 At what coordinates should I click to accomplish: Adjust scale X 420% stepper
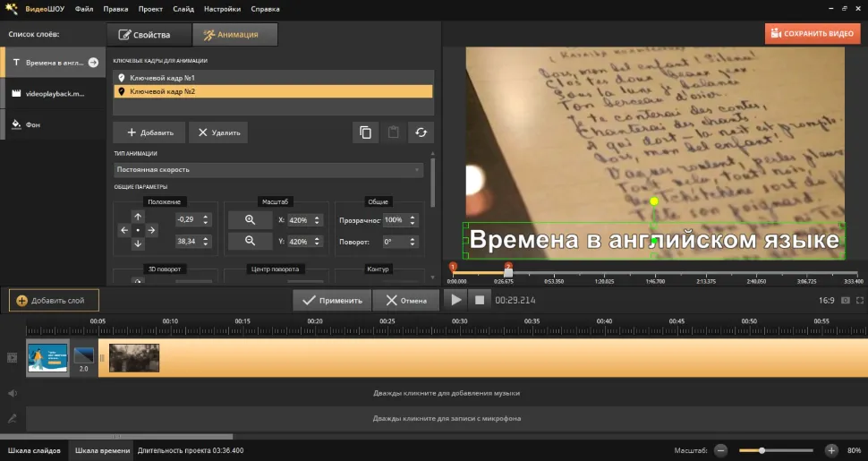click(317, 220)
